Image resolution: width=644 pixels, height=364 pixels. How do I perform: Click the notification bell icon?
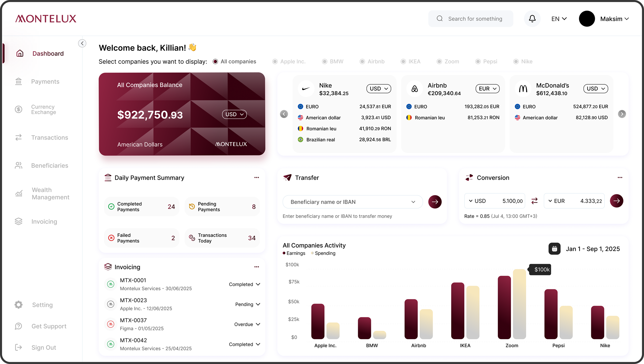(532, 19)
